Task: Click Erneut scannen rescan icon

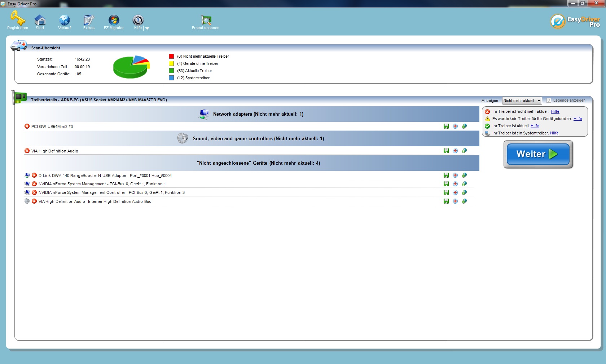Action: pyautogui.click(x=206, y=20)
